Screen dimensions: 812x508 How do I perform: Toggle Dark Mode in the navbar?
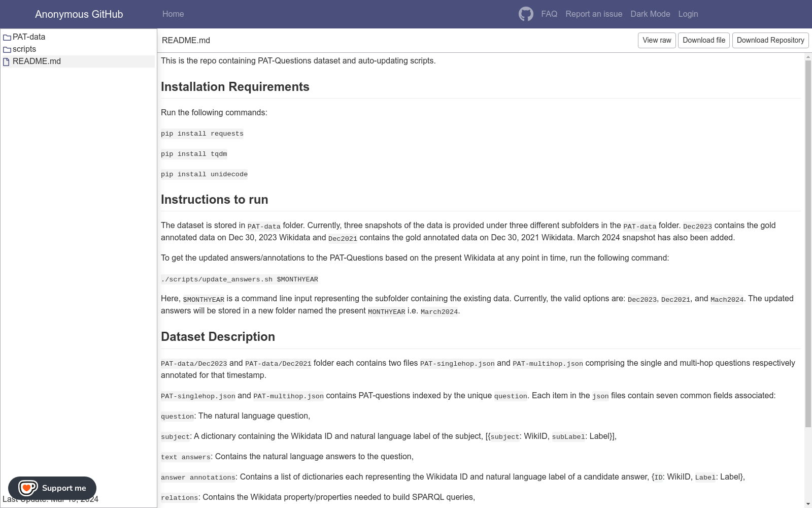tap(650, 14)
